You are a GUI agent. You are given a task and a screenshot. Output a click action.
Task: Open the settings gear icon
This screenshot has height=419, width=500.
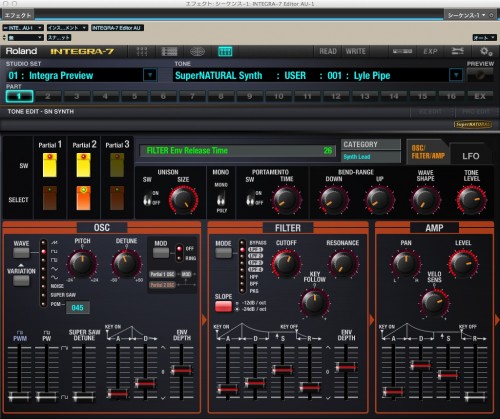tap(486, 51)
